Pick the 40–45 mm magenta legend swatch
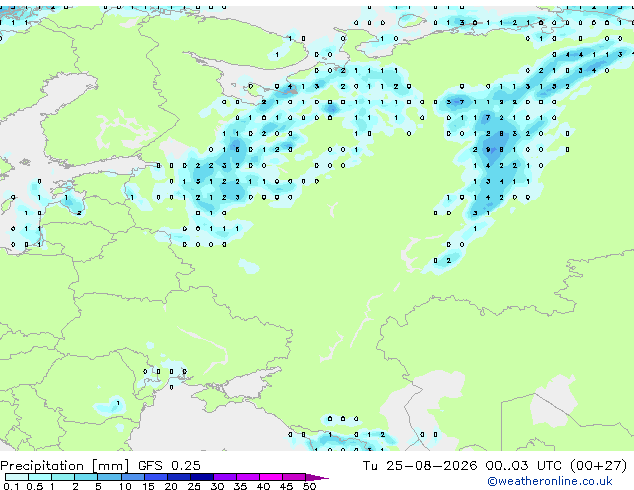 (x=271, y=477)
